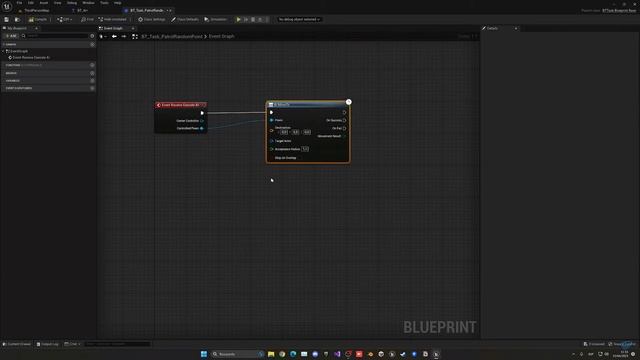
Task: Click the On Success output pin
Action: (x=344, y=120)
